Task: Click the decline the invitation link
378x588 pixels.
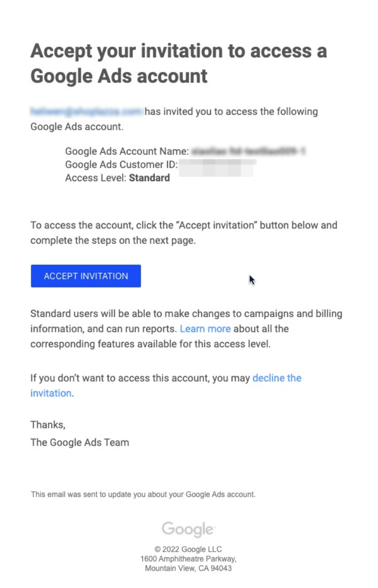Action: [x=166, y=385]
